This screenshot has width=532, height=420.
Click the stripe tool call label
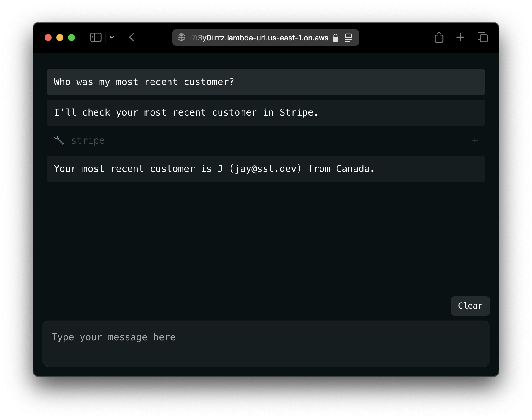click(88, 141)
